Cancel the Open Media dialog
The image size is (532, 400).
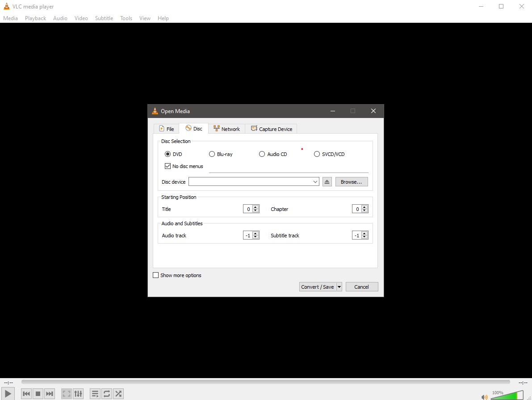point(361,286)
